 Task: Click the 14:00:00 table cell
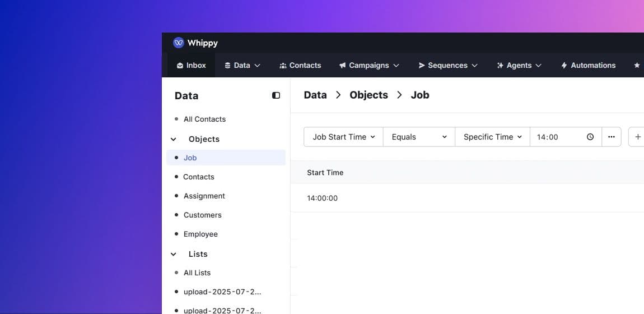323,198
